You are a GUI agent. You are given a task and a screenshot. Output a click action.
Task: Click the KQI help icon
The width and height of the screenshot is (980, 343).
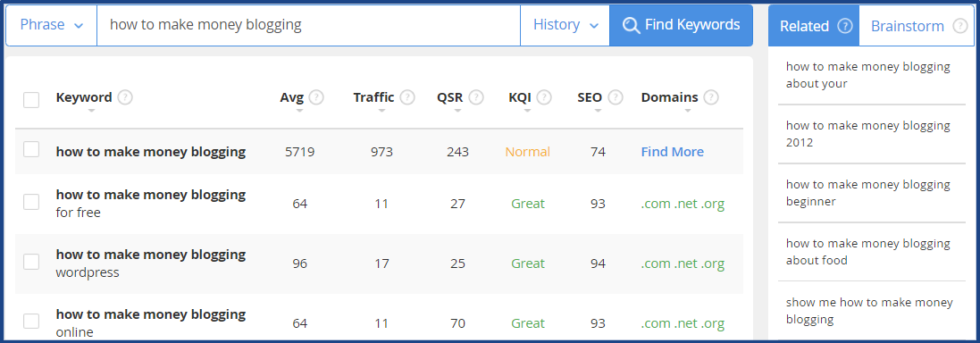[x=544, y=97]
